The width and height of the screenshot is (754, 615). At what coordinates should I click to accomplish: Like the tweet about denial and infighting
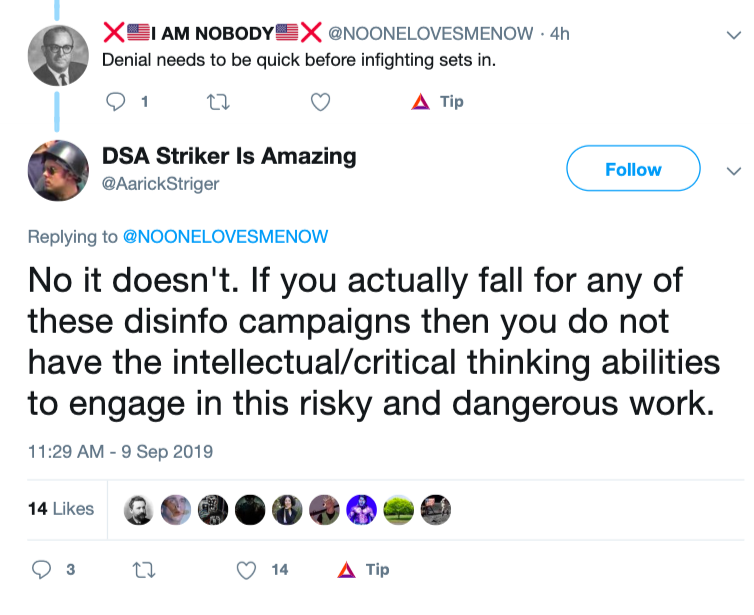pyautogui.click(x=320, y=101)
